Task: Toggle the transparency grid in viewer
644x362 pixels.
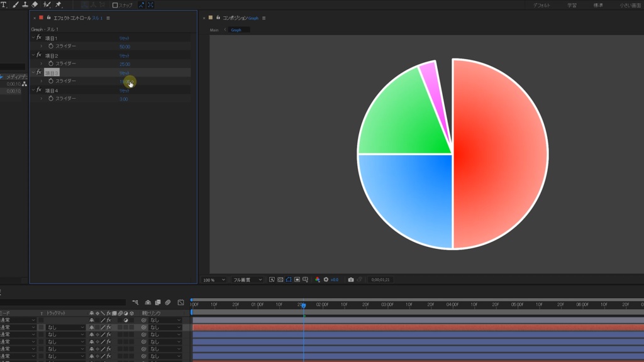Action: point(280,280)
